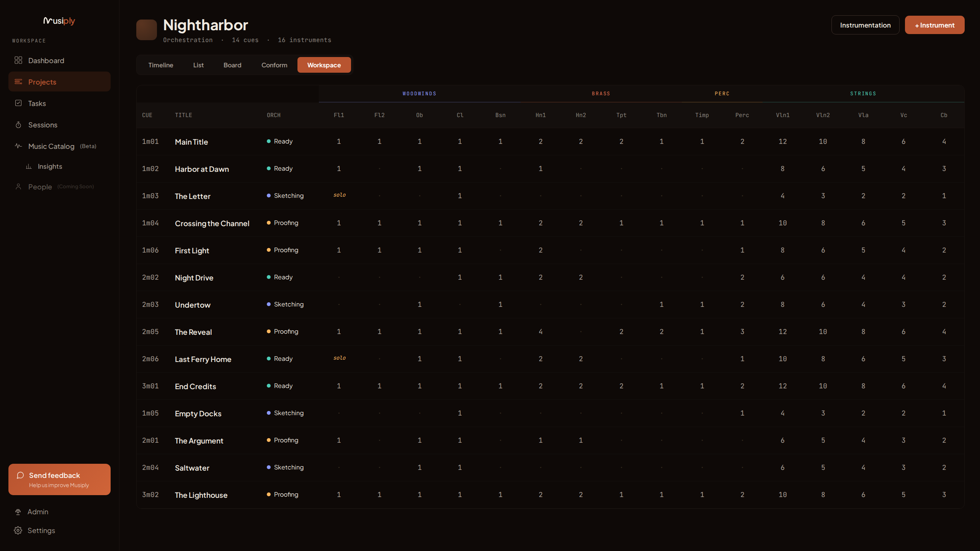Click the Timp column header
Viewport: 980px width, 551px height.
702,115
